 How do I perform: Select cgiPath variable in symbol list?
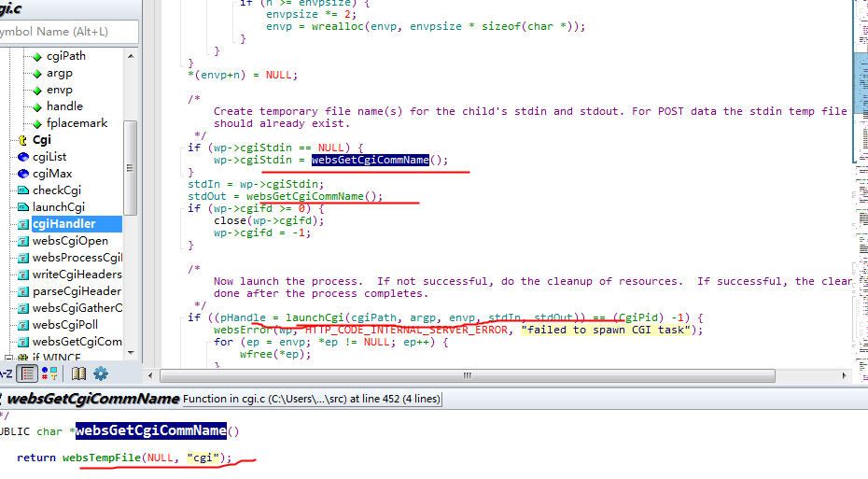[66, 56]
